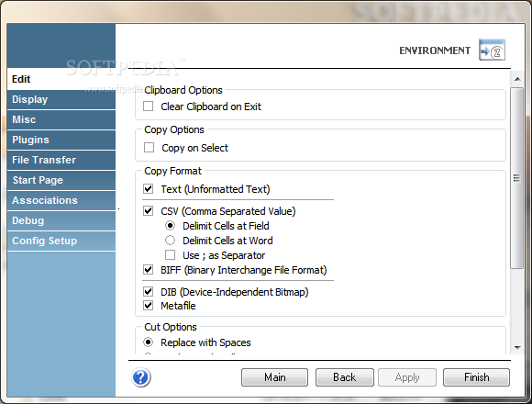Enable Clear Clipboard on Exit checkbox
Viewport: 532px width, 404px height.
149,107
